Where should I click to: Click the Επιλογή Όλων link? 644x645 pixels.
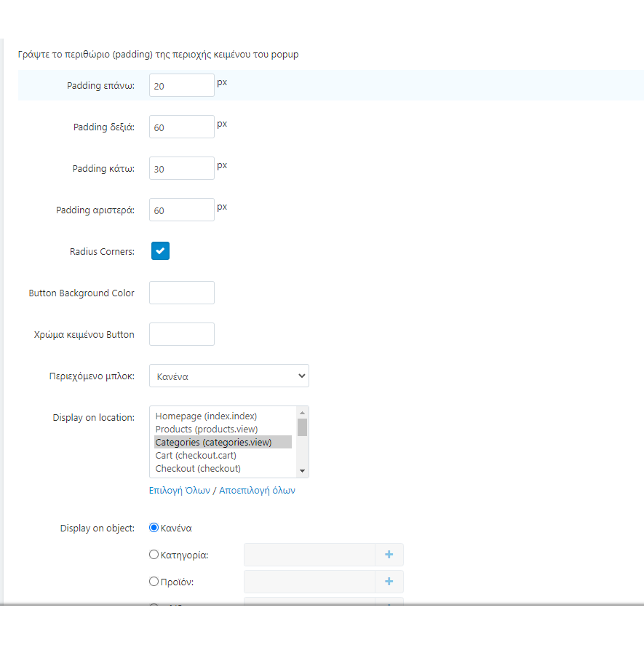(179, 491)
